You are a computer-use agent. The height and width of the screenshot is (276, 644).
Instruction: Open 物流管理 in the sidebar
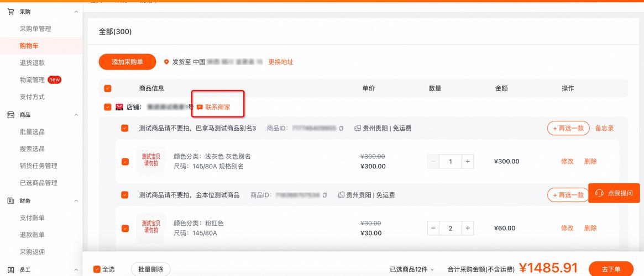click(x=32, y=80)
